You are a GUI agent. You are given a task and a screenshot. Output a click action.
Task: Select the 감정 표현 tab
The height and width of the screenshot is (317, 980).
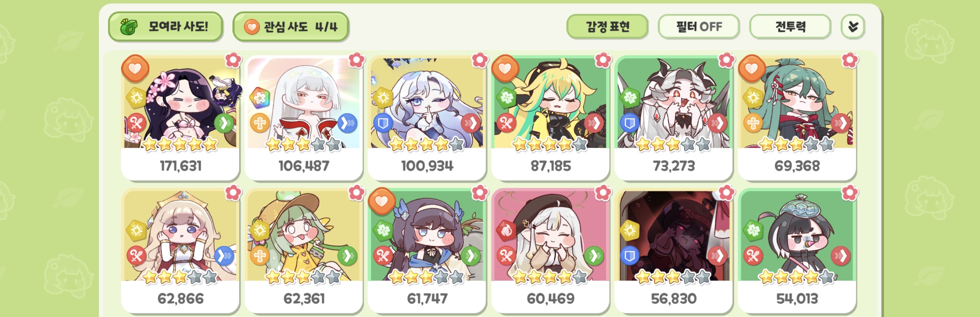pyautogui.click(x=607, y=26)
